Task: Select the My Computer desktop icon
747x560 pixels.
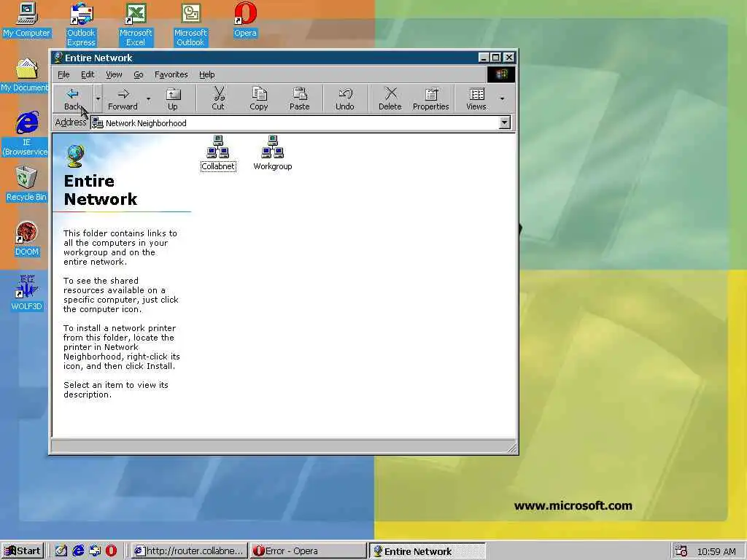Action: (x=26, y=20)
